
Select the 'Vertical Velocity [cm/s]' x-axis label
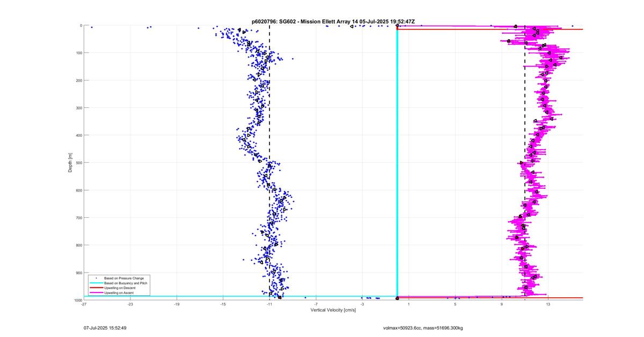[x=333, y=310]
